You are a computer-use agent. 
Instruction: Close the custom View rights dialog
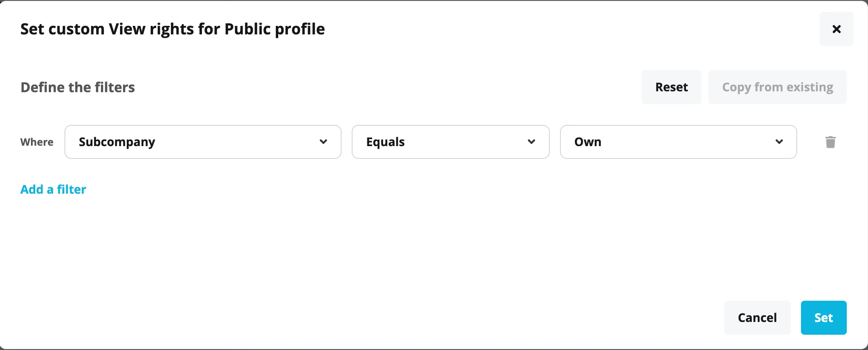click(x=836, y=29)
